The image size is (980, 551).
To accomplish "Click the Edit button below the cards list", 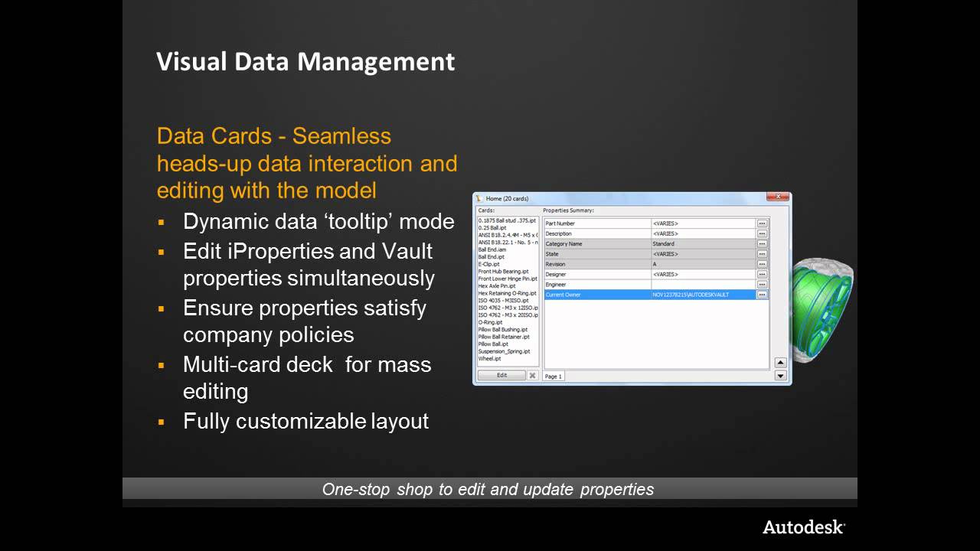I will [x=501, y=375].
